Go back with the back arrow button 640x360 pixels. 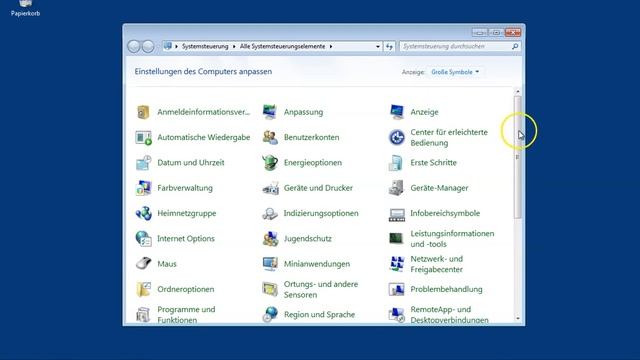pyautogui.click(x=134, y=47)
